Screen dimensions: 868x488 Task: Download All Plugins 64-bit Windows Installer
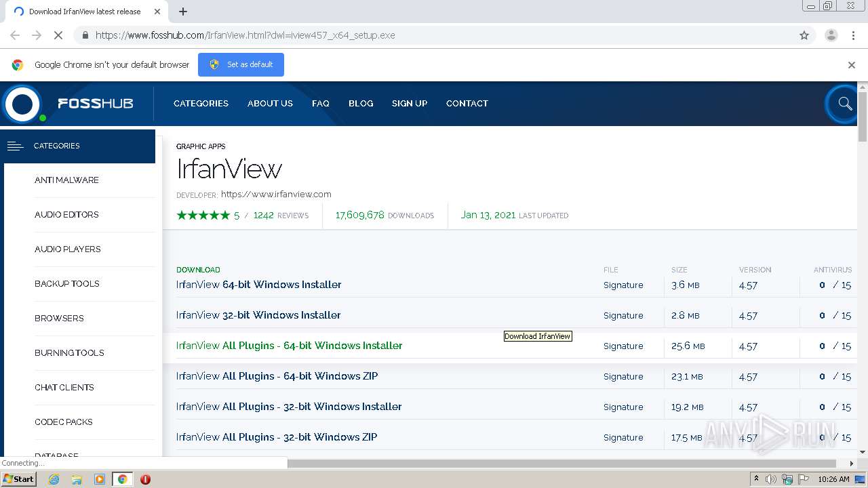[290, 346]
